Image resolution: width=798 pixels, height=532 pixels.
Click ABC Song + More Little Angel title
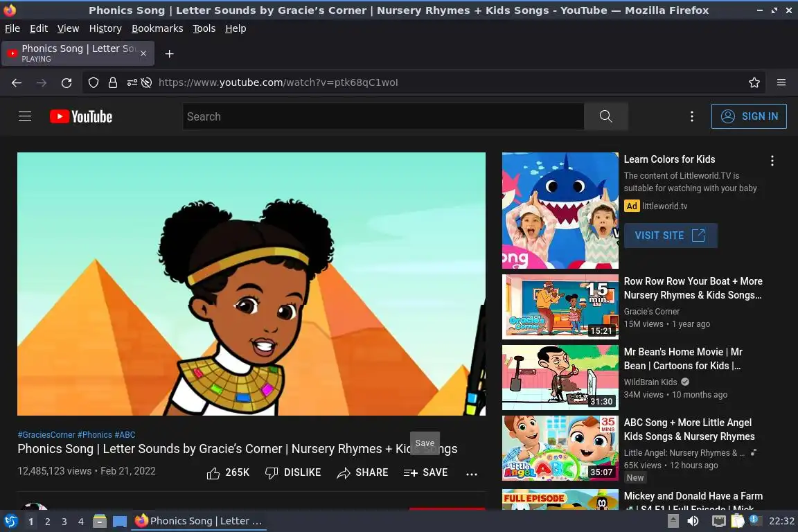click(689, 429)
